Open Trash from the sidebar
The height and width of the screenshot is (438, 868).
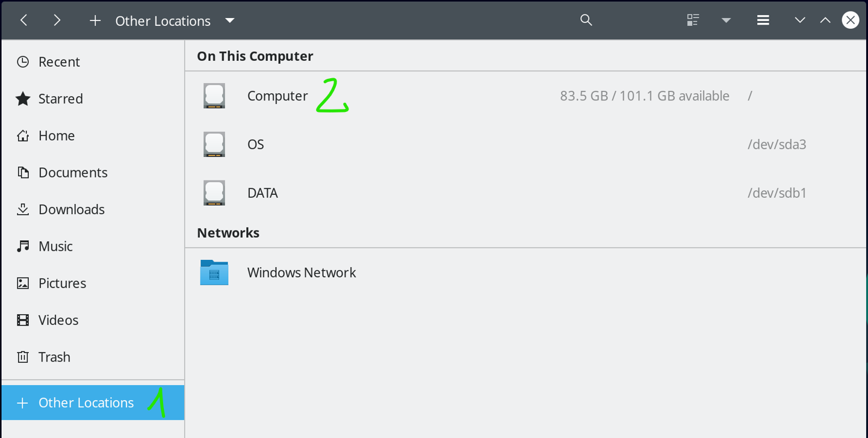point(54,357)
